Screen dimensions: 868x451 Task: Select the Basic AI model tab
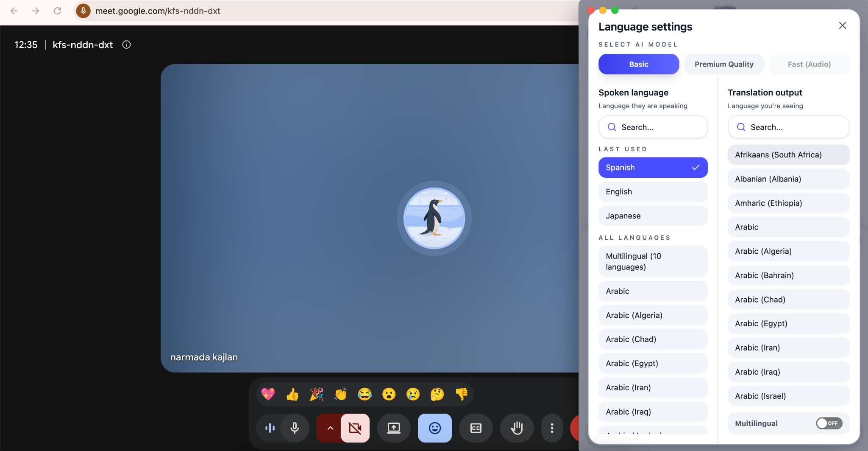click(x=639, y=64)
